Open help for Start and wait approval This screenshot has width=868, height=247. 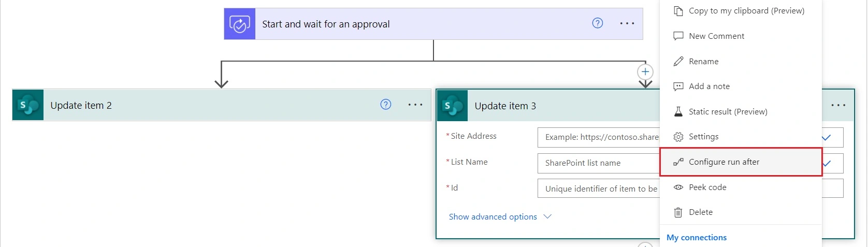(x=598, y=23)
